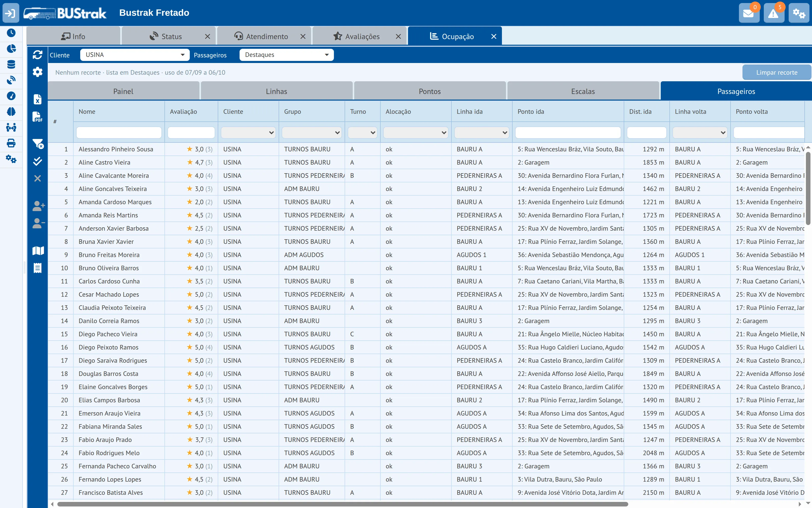Click the Limpar recorte button
812x508 pixels.
pos(777,72)
